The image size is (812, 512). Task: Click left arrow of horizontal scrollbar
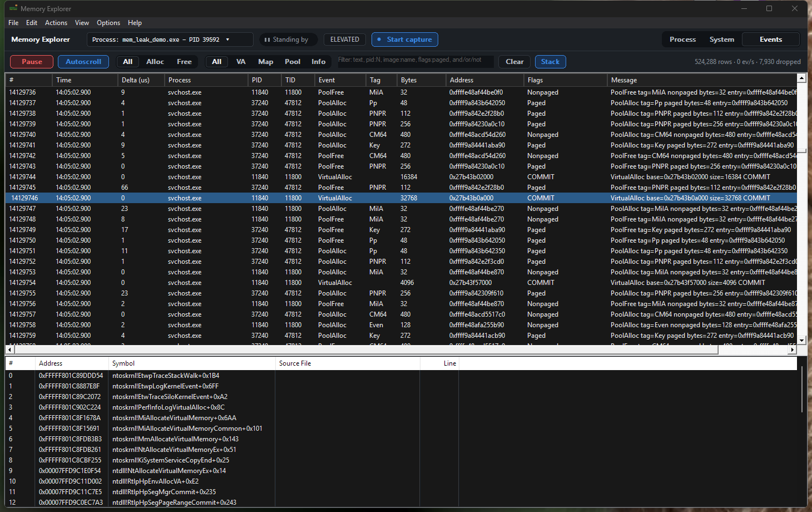[x=9, y=350]
